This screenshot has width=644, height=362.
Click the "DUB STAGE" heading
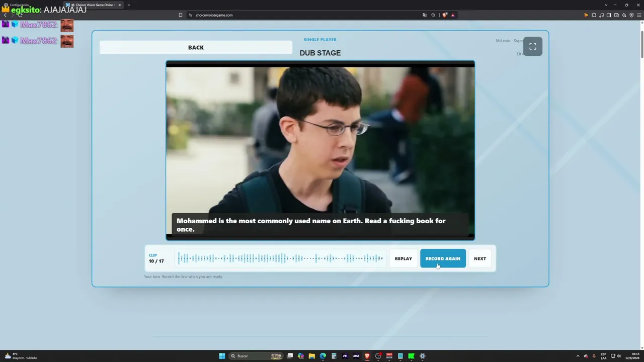(320, 53)
